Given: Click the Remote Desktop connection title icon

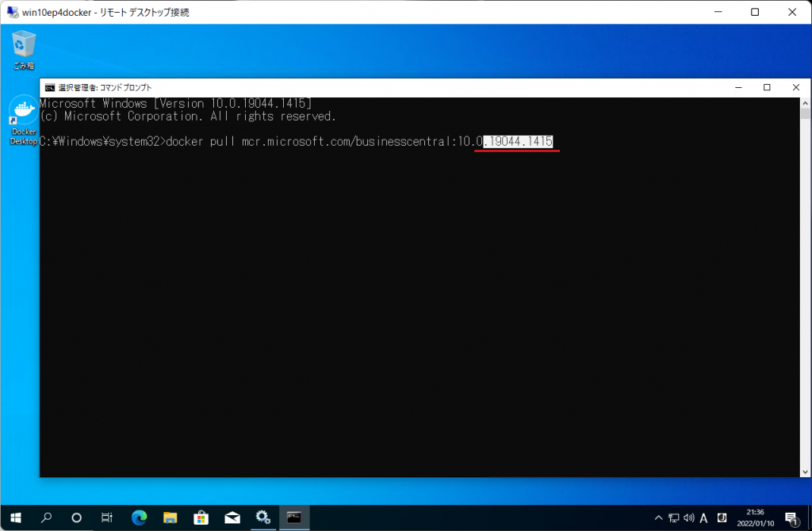Looking at the screenshot, I should click(13, 12).
